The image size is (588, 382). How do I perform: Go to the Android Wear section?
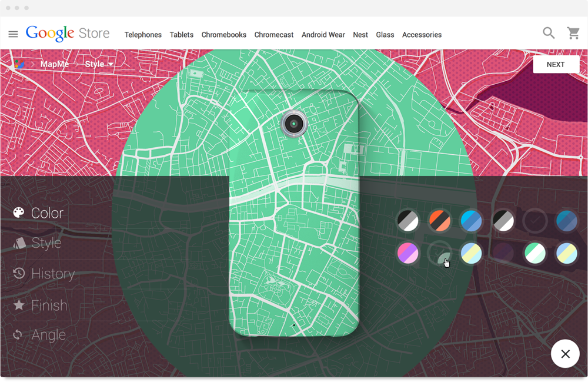pos(323,35)
